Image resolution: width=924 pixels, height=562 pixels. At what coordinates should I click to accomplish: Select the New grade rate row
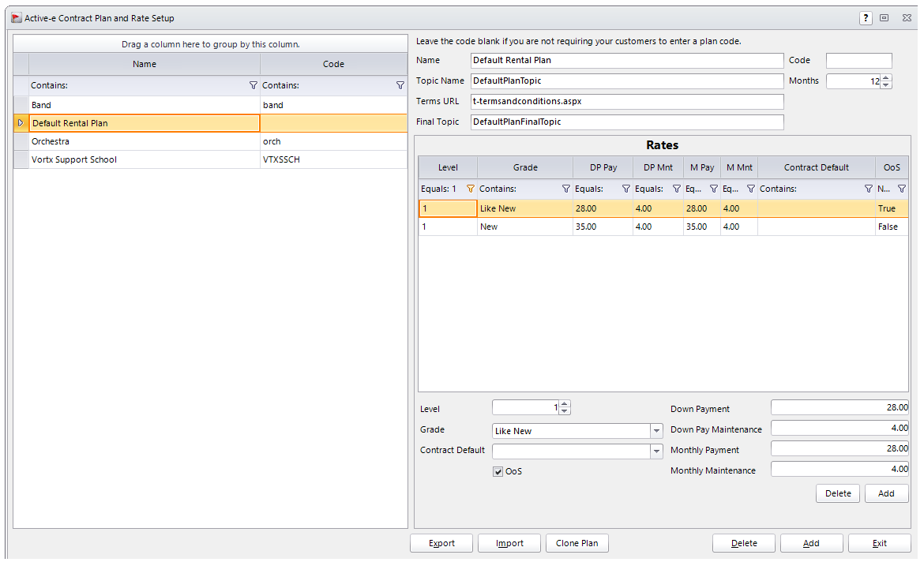(x=663, y=227)
